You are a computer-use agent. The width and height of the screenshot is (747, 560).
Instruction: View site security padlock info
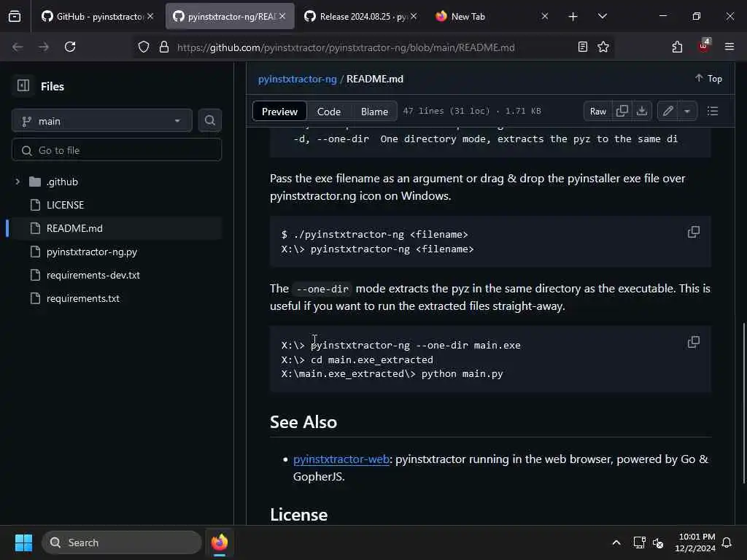tap(164, 47)
